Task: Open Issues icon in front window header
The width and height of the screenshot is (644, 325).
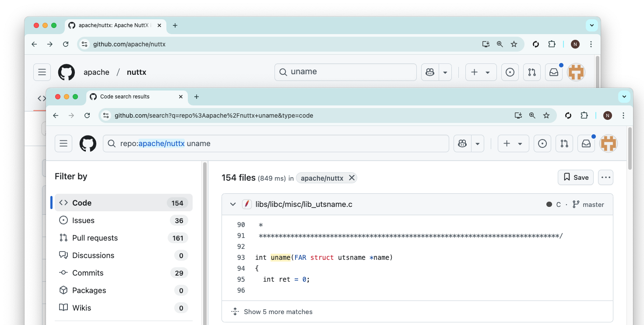Action: (542, 143)
